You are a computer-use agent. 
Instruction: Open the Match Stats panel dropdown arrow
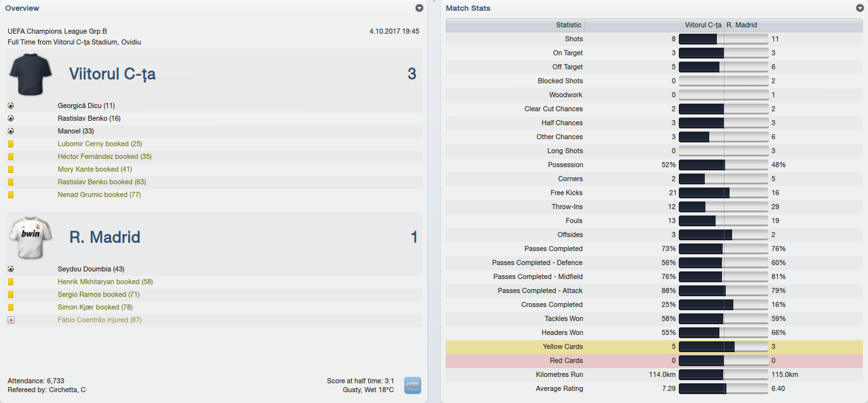[860, 8]
